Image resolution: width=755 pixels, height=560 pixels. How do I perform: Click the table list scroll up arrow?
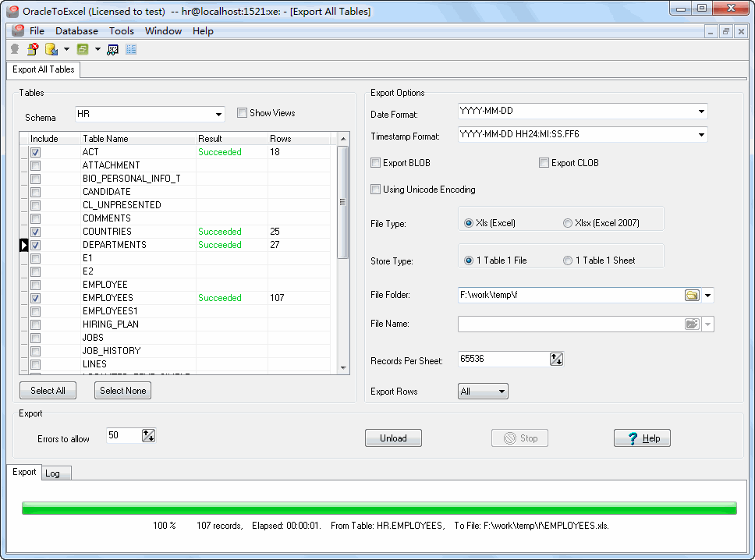click(343, 139)
